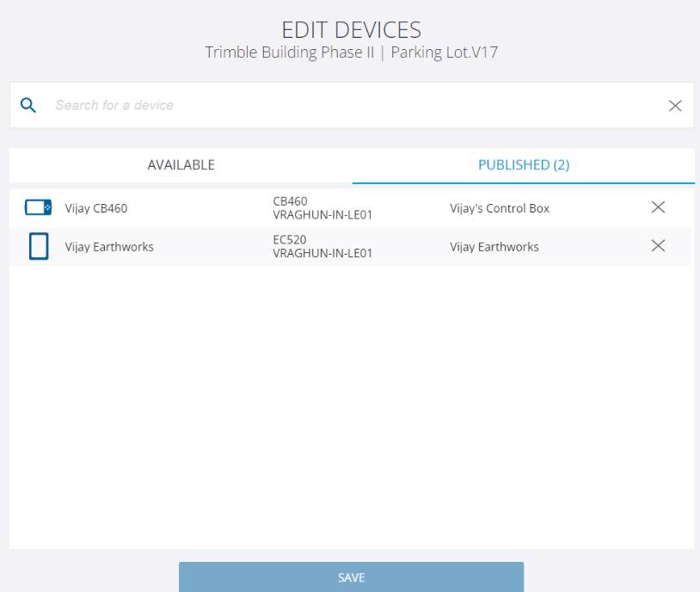This screenshot has height=592, width=700.
Task: Select the Vijay CB460 device name
Action: [x=96, y=208]
